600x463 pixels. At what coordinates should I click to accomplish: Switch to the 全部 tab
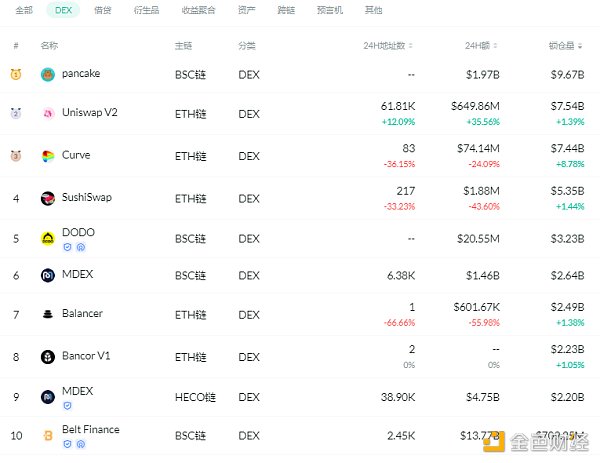point(24,10)
